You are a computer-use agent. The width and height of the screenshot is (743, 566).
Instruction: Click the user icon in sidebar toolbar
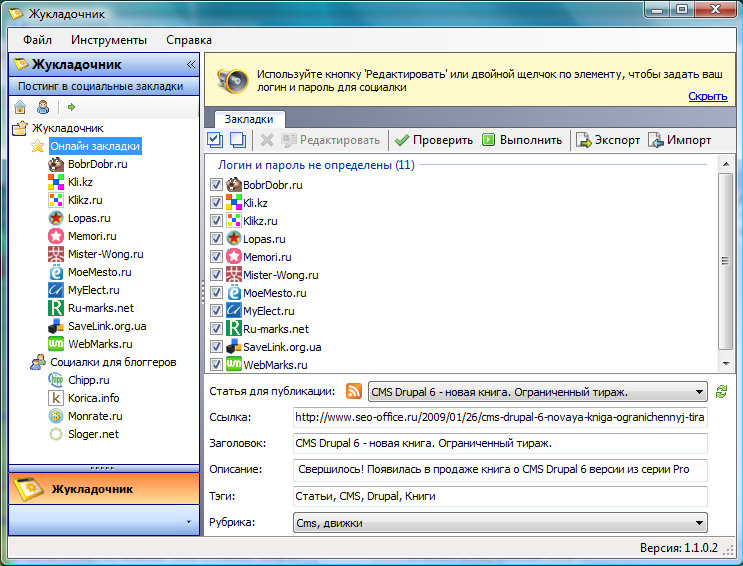click(43, 107)
